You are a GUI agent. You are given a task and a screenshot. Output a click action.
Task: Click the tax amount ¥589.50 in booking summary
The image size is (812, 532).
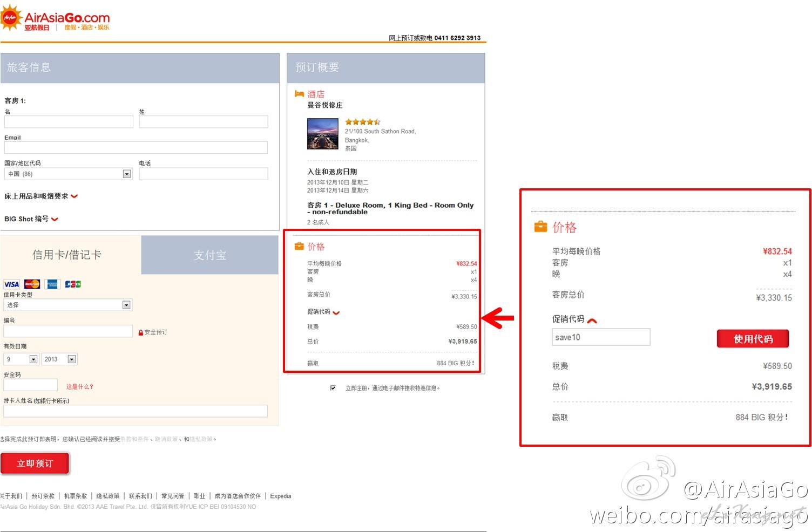click(466, 327)
